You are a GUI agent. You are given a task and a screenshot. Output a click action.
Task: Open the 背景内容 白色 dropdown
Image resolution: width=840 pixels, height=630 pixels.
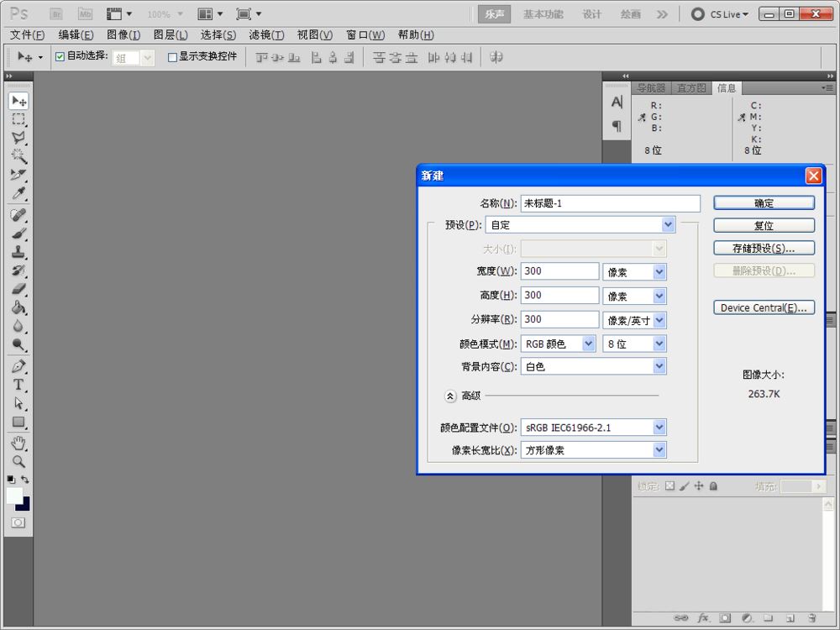pos(659,366)
